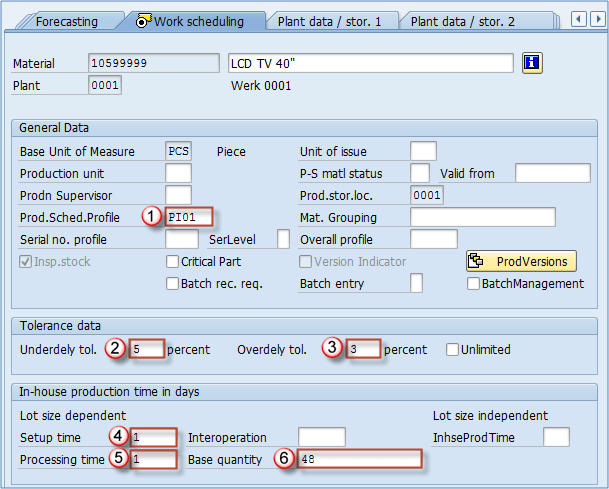
Task: Select the Mat. Grouping input box
Action: coord(482,217)
